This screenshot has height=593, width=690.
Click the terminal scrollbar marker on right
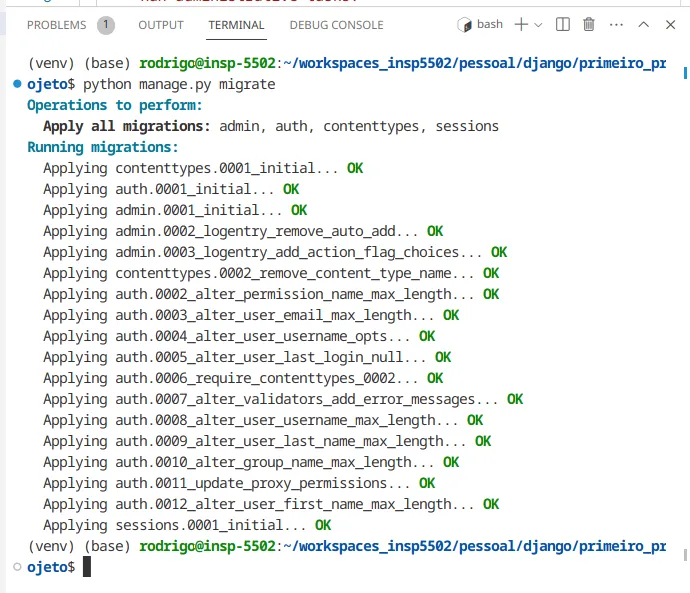tap(685, 73)
